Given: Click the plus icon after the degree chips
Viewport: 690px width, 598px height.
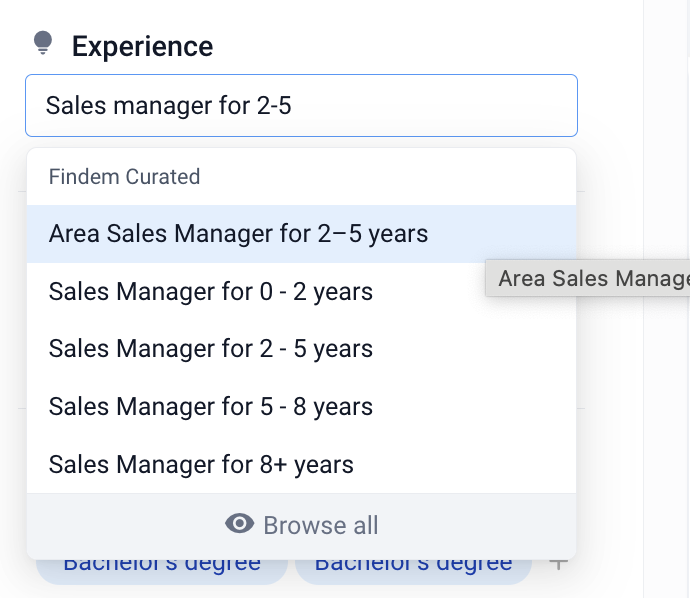Looking at the screenshot, I should (558, 564).
